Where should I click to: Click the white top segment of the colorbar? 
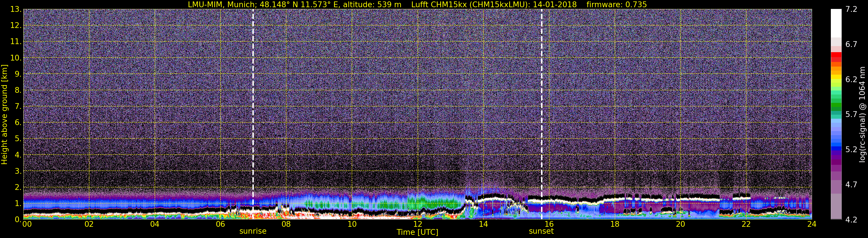[x=836, y=23]
